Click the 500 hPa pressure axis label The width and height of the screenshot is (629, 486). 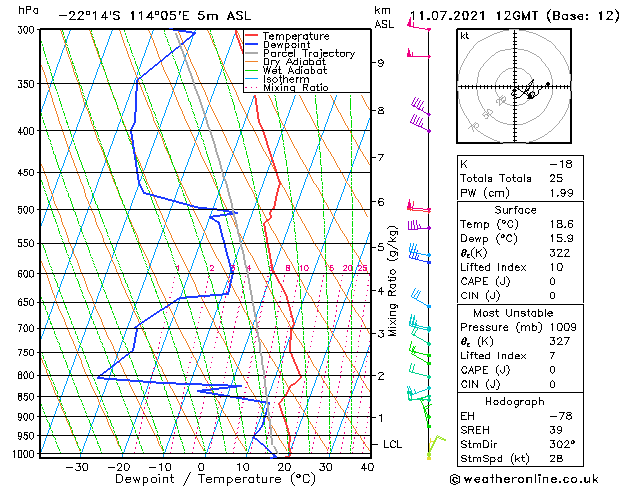point(27,210)
